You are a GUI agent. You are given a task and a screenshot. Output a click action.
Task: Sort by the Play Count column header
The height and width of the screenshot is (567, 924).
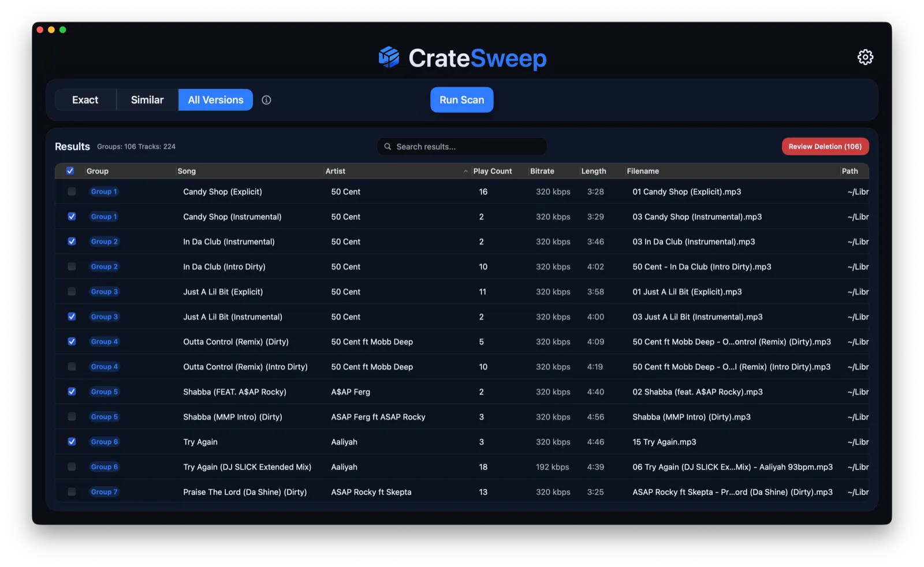click(x=492, y=171)
